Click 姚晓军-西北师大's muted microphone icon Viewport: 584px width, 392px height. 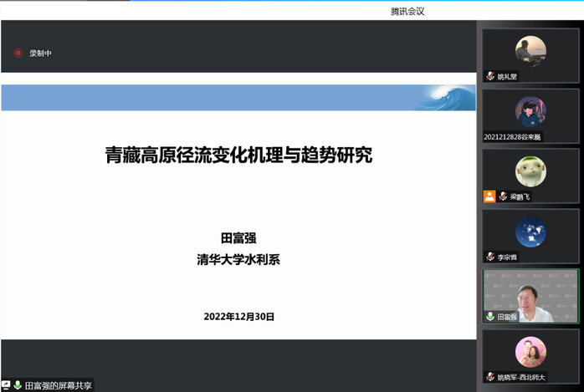click(490, 377)
